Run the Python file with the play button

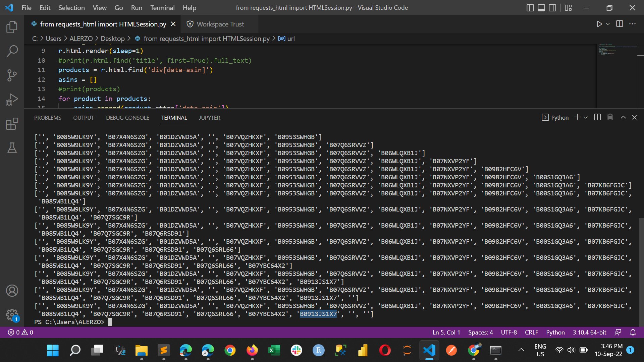pyautogui.click(x=600, y=24)
